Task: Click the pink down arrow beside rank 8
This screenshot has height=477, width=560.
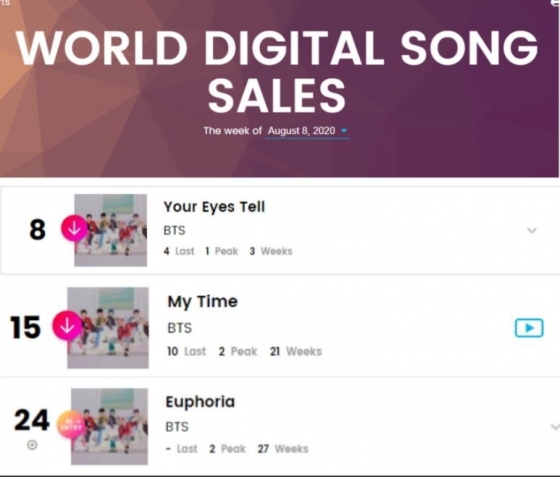Action: click(74, 228)
